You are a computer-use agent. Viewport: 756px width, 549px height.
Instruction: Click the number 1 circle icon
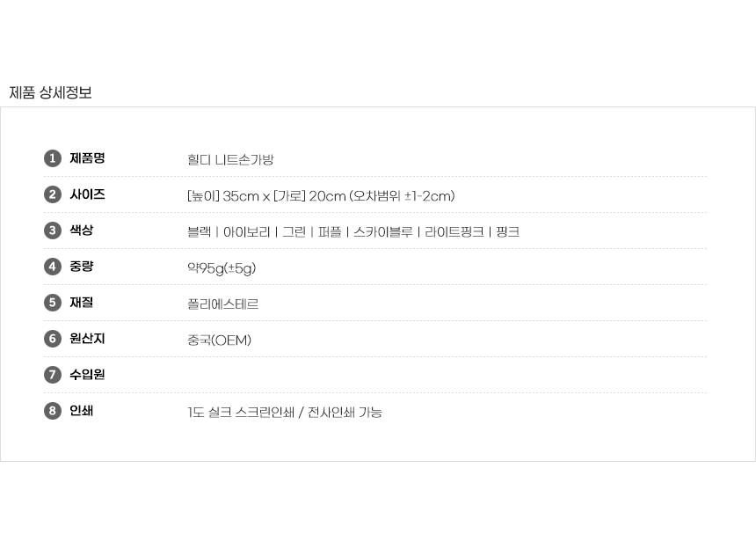pos(52,158)
